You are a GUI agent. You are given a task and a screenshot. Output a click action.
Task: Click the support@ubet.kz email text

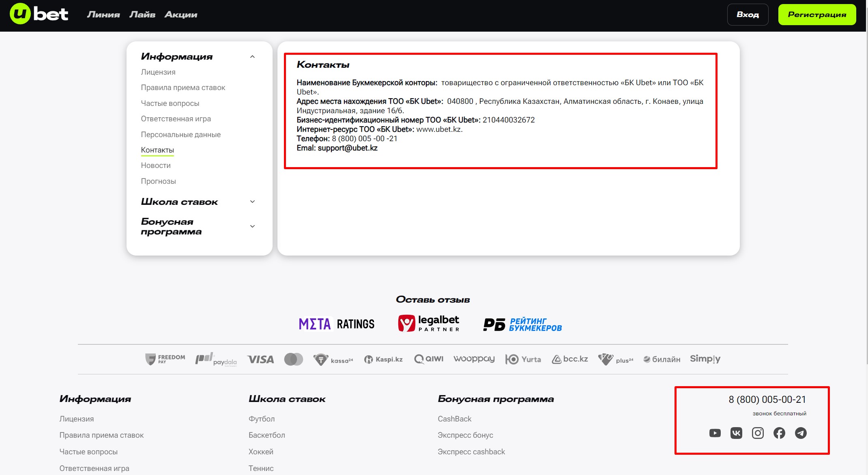[348, 148]
